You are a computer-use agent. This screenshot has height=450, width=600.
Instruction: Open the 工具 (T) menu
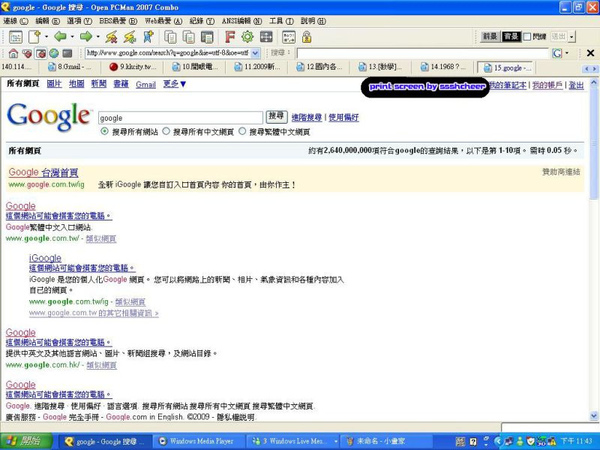281,21
